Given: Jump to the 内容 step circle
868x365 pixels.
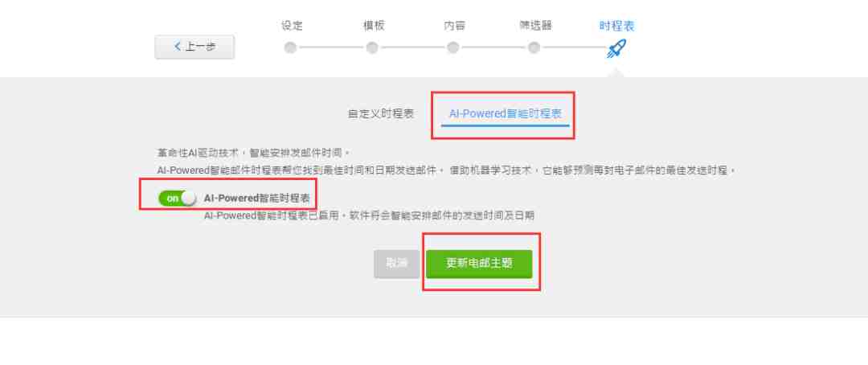Looking at the screenshot, I should (x=453, y=47).
